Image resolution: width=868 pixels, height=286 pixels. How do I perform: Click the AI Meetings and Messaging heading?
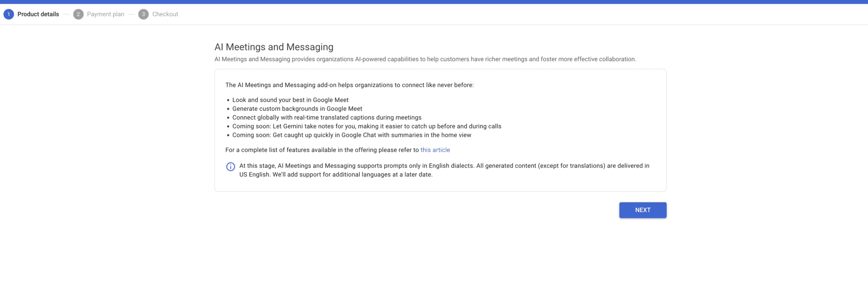[274, 47]
